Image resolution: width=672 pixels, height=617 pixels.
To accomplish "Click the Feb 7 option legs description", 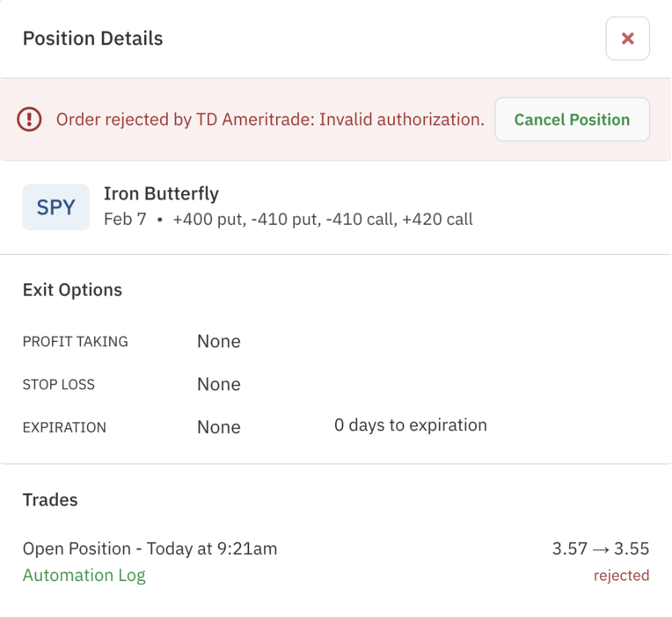I will pos(288,220).
